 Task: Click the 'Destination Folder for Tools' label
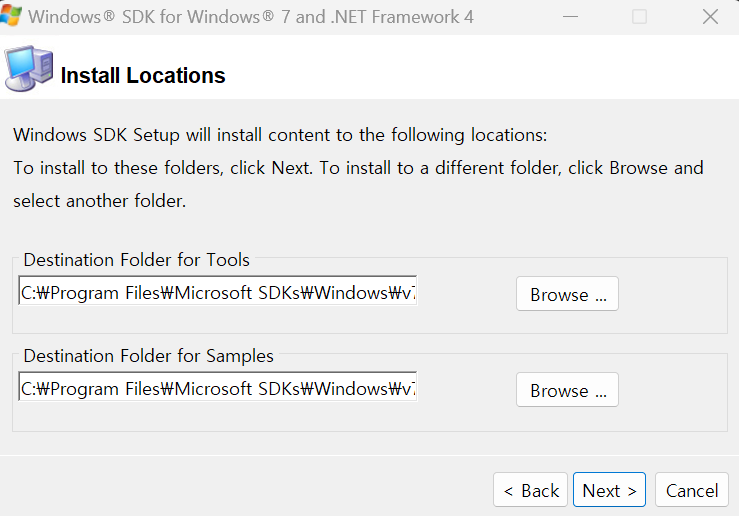tap(136, 260)
